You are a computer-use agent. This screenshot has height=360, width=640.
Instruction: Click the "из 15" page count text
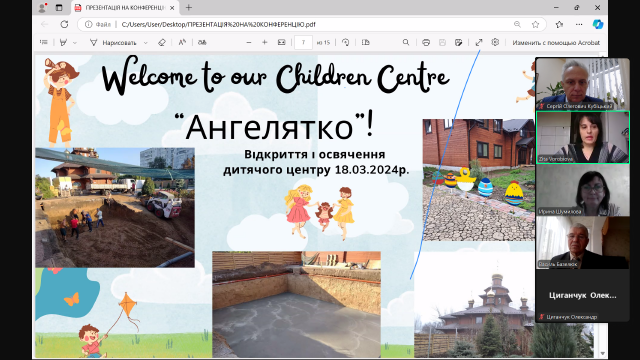point(323,42)
